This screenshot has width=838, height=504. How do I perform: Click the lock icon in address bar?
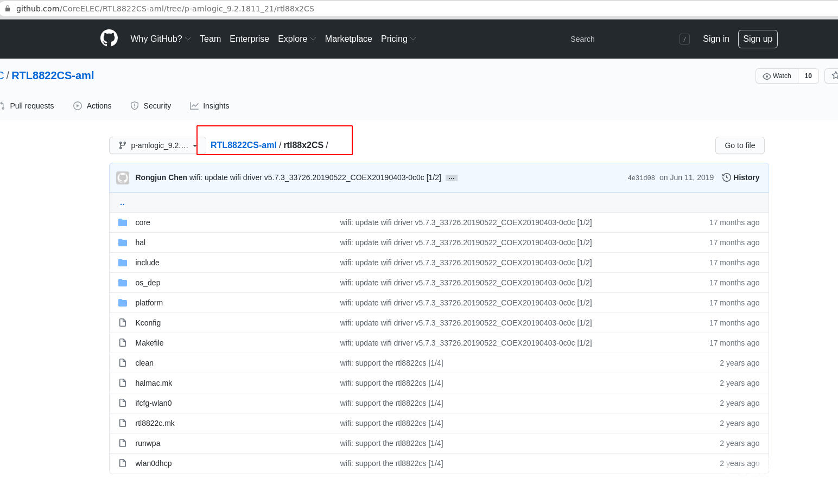(8, 9)
